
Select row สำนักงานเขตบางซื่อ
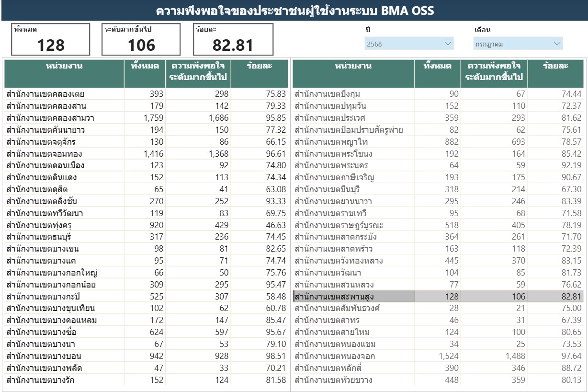(146, 333)
